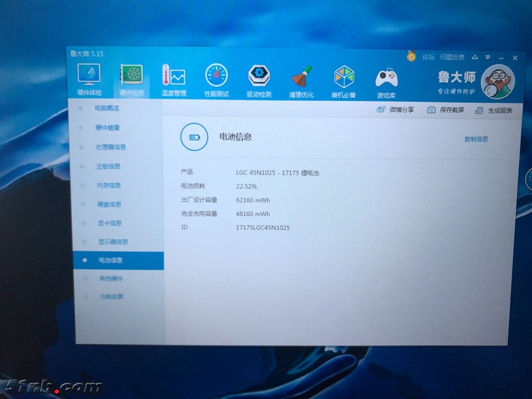
Task: Switch to 电脑概览 computer overview
Action: [107, 109]
